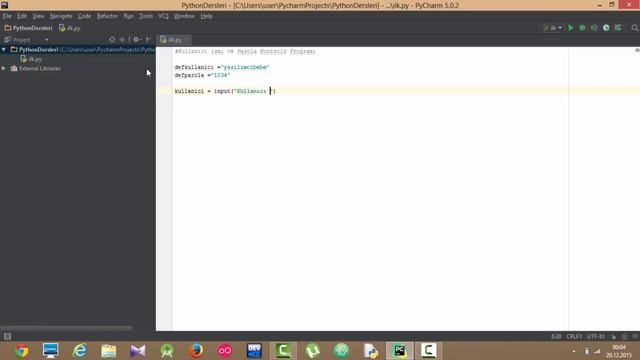640x360 pixels.
Task: Open File Explorer from the taskbar
Action: [109, 351]
